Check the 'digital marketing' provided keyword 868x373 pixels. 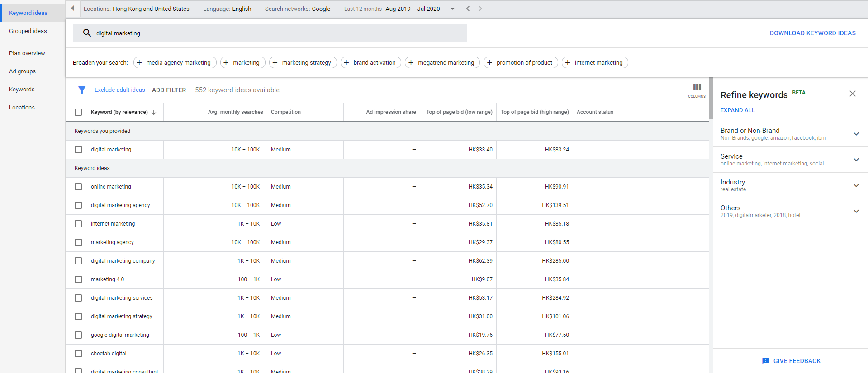(x=78, y=150)
